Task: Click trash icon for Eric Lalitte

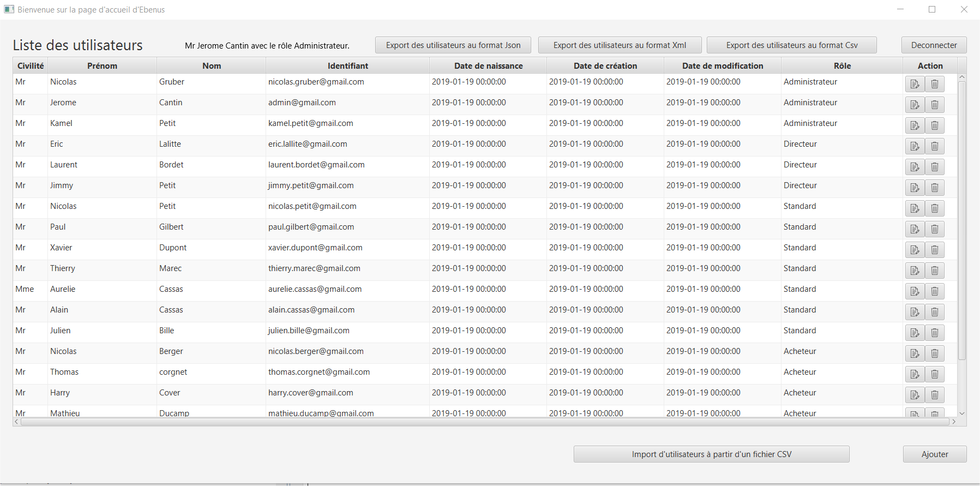Action: coord(934,146)
